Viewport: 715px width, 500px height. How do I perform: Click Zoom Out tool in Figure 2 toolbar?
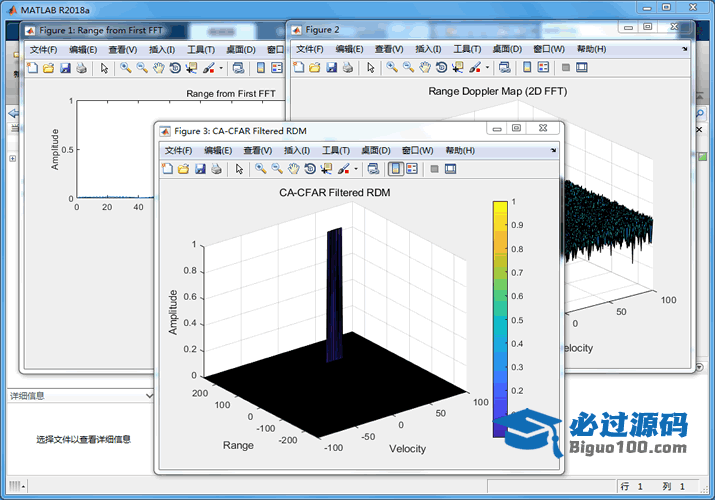tap(408, 68)
